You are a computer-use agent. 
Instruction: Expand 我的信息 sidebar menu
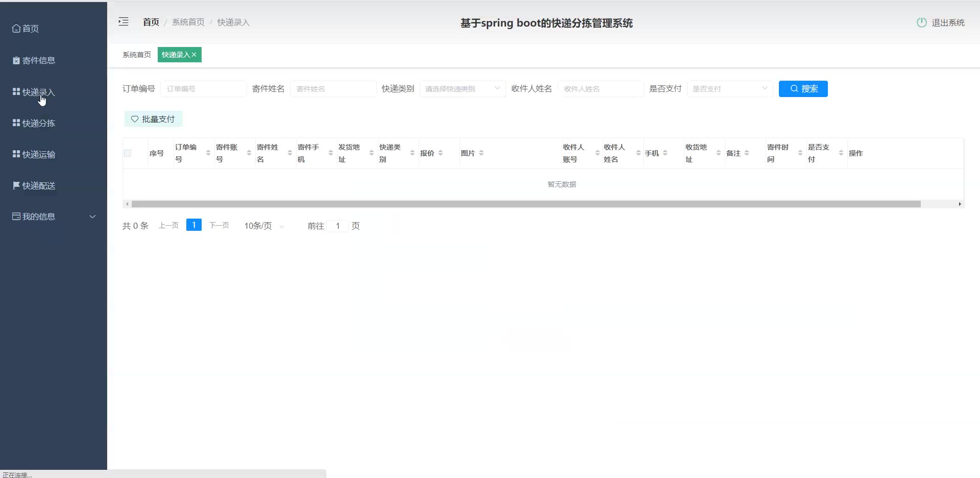click(54, 217)
